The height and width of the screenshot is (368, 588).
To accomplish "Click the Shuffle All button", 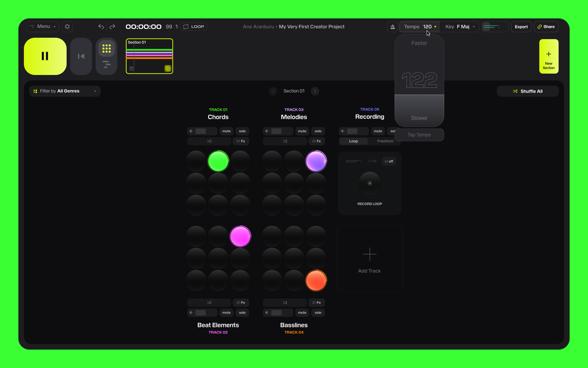I will tap(528, 91).
